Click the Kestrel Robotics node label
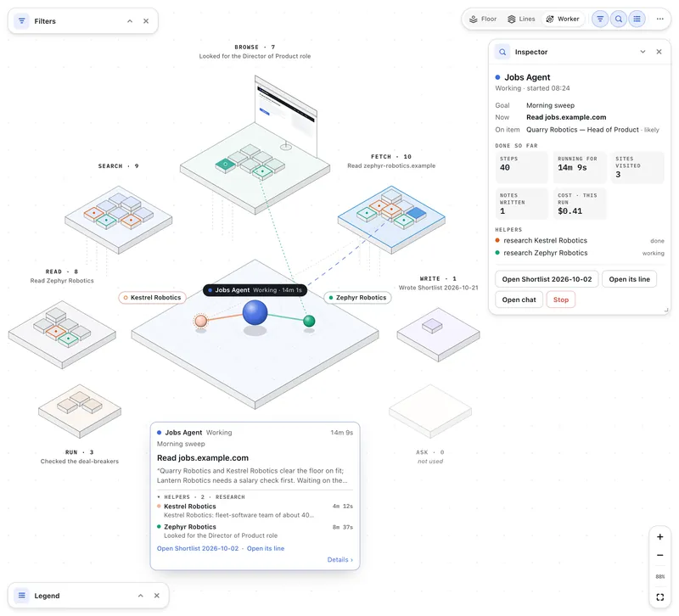The width and height of the screenshot is (679, 616). (152, 298)
